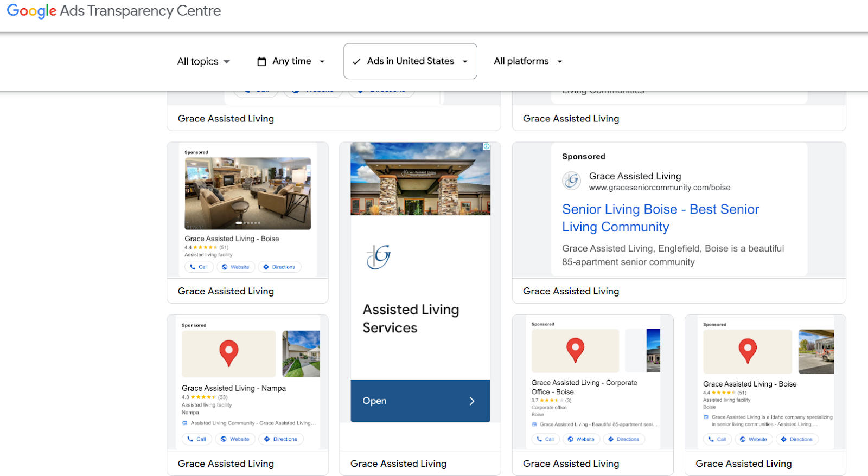The width and height of the screenshot is (868, 476).
Task: Click Call button in bottom-right Boise ad
Action: [x=717, y=439]
